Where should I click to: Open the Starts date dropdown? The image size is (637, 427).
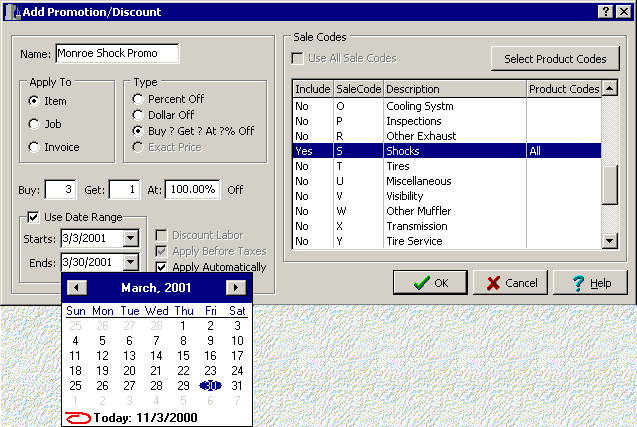click(129, 239)
